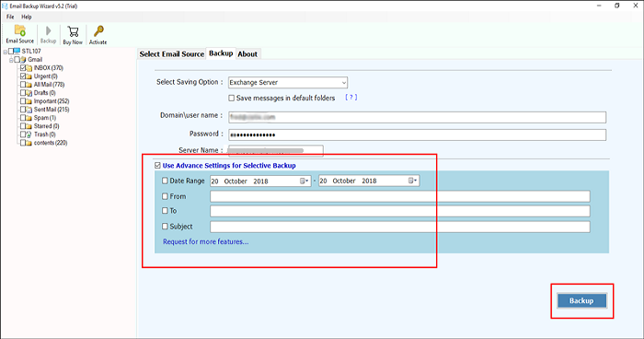Open the start date calendar dropdown
Image resolution: width=644 pixels, height=339 pixels.
coord(305,181)
